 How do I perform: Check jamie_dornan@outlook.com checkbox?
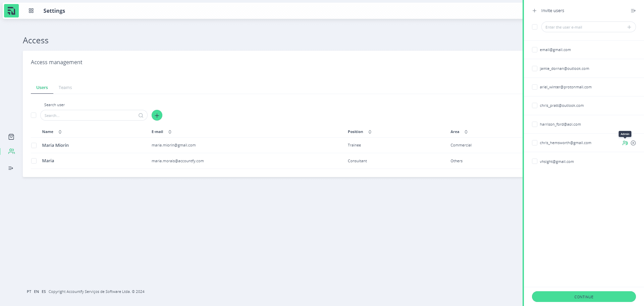535,69
